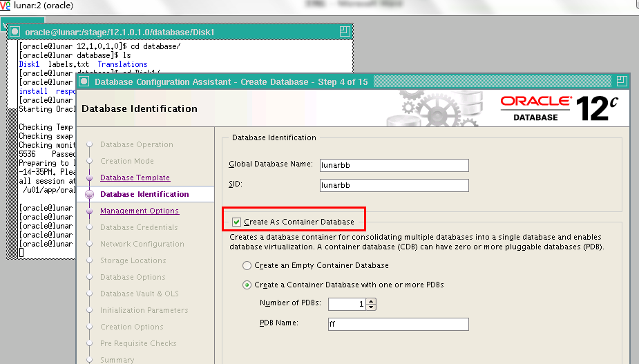This screenshot has width=639, height=364.
Task: Click Summary step in sidebar
Action: coord(117,360)
